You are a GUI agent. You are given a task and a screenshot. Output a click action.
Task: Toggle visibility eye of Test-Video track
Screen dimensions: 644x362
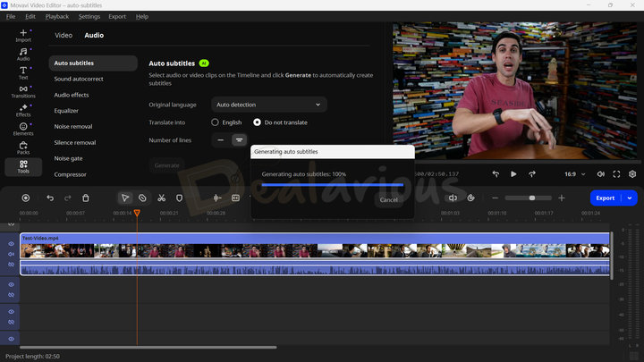click(x=12, y=243)
